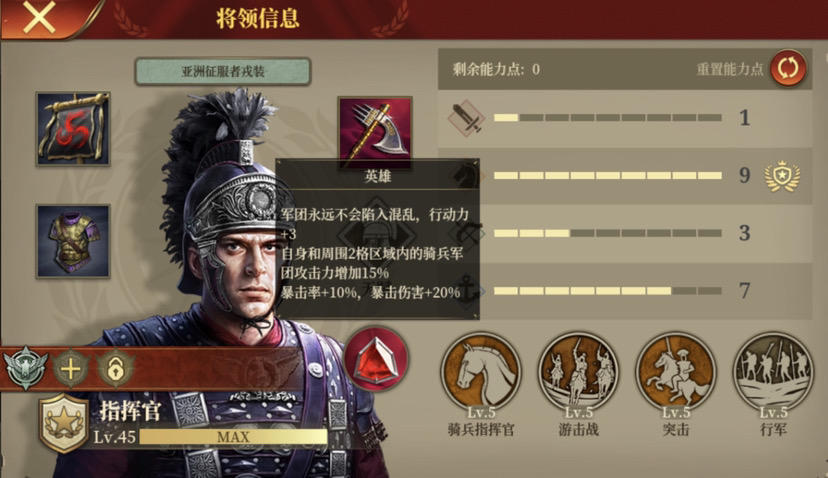Click the eagle medal badge icon
828x478 pixels.
[25, 368]
